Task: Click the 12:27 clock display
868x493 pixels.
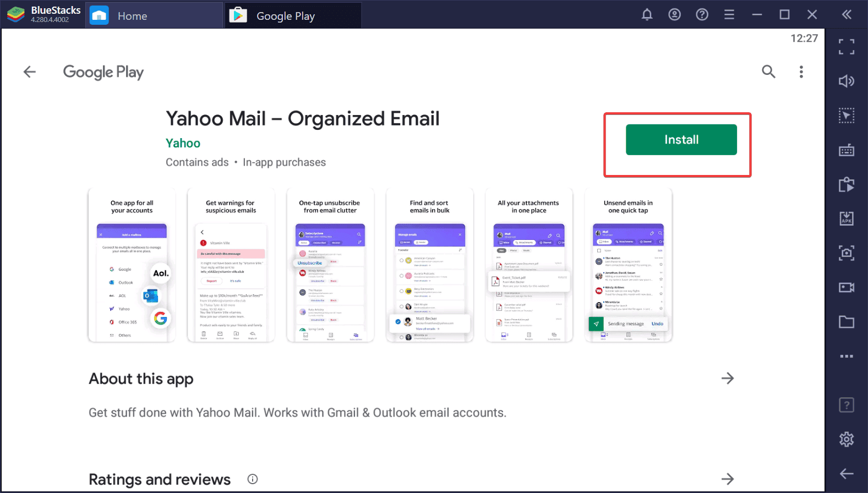Action: point(804,38)
